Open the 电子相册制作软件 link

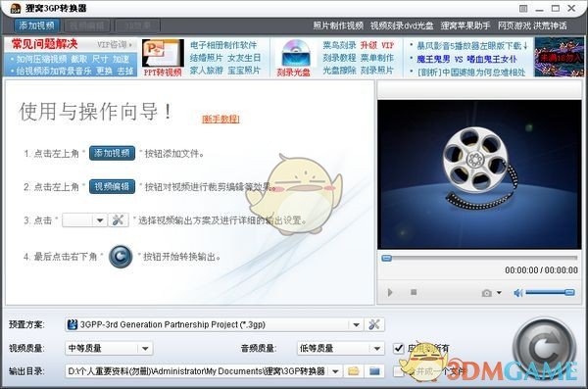point(223,45)
